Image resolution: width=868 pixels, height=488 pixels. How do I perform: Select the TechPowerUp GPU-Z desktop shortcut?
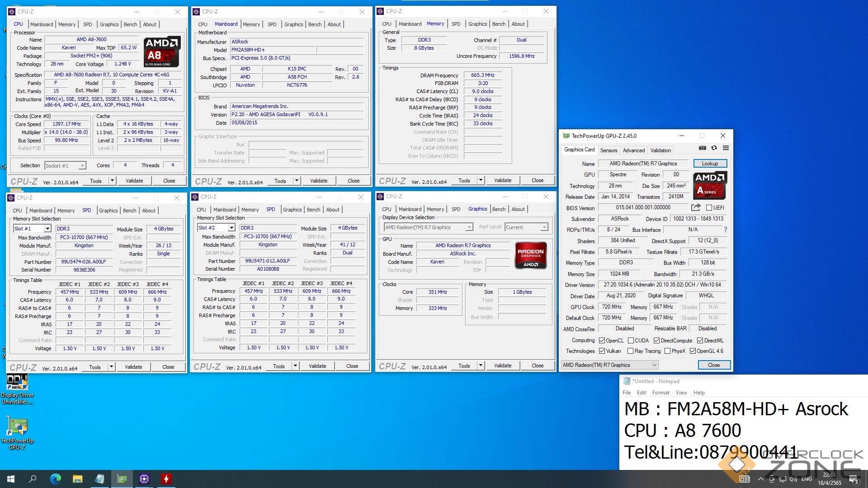(x=17, y=434)
